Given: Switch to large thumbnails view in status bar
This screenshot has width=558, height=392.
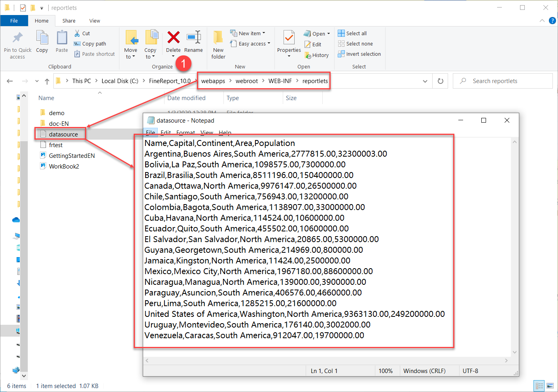Looking at the screenshot, I should [x=550, y=386].
